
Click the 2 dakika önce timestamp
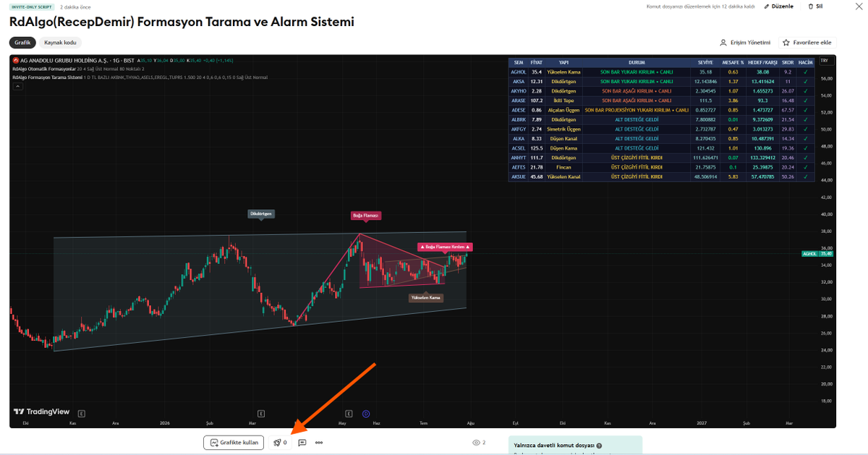pos(75,7)
